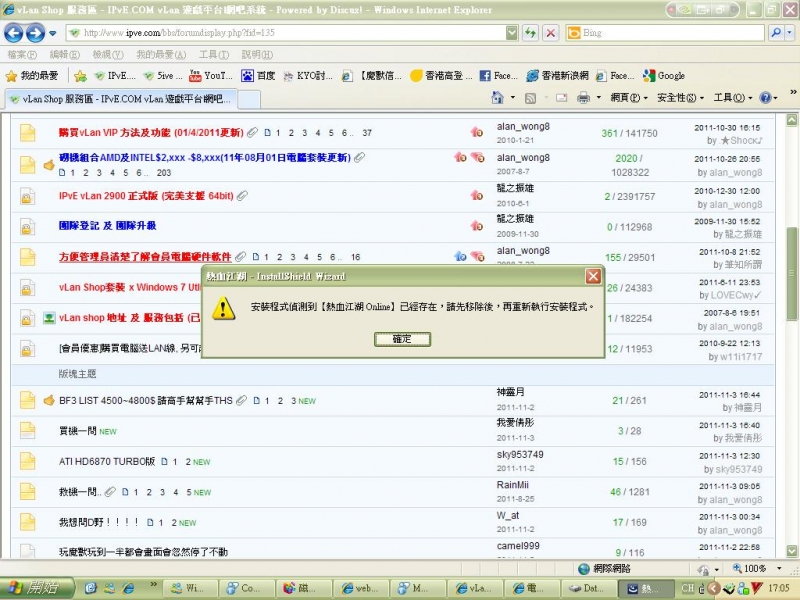Click the Print icon in command bar
The width and height of the screenshot is (800, 600).
pos(584,98)
